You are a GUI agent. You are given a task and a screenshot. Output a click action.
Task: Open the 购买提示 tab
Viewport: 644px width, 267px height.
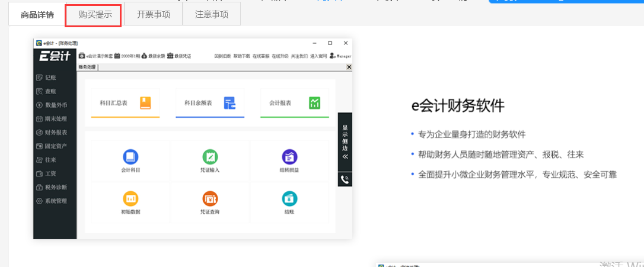click(95, 15)
